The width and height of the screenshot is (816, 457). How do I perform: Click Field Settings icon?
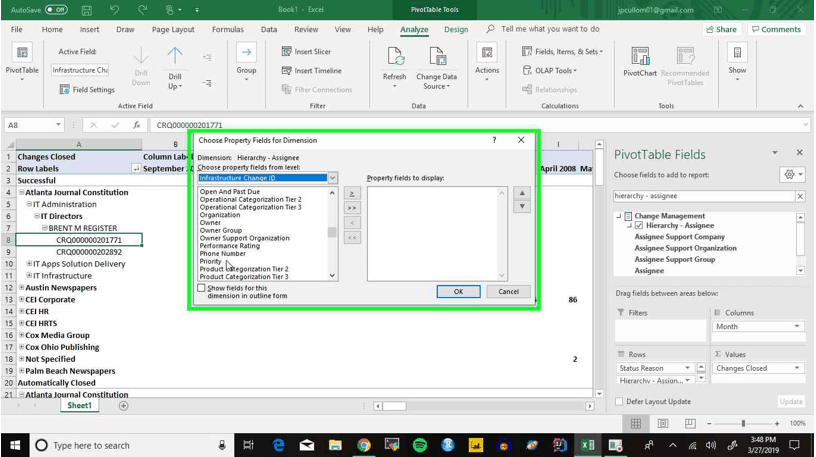[x=65, y=90]
